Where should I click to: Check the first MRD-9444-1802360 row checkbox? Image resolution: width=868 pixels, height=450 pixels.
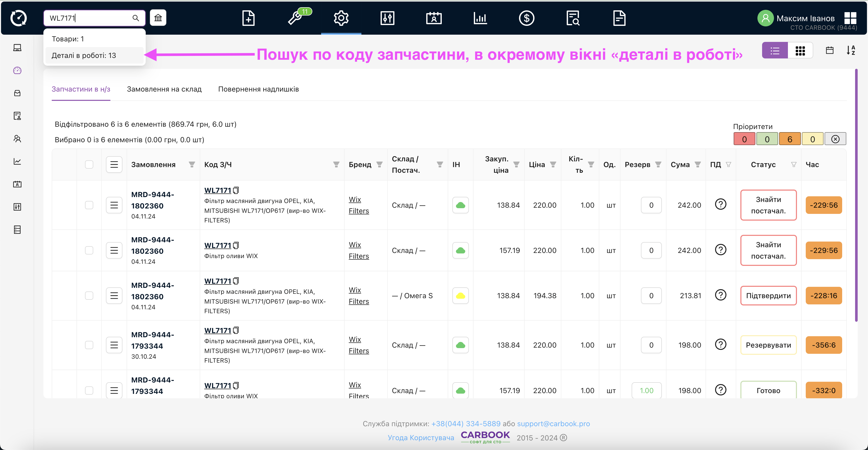pyautogui.click(x=89, y=205)
